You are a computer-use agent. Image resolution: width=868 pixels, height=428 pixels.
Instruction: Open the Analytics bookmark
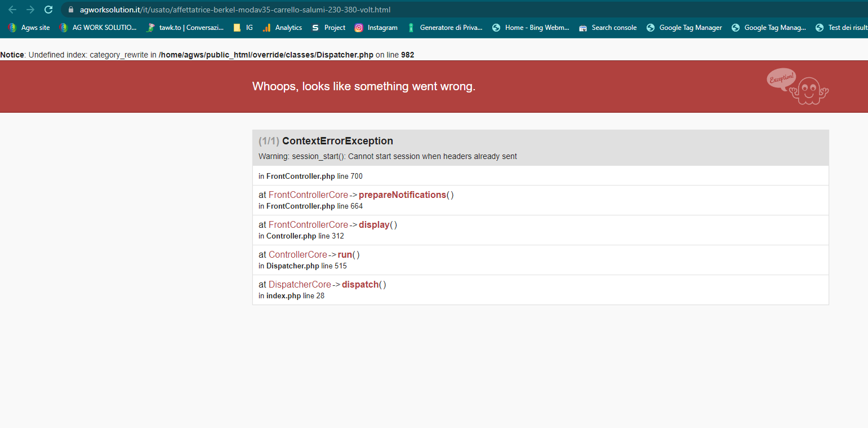tap(282, 28)
